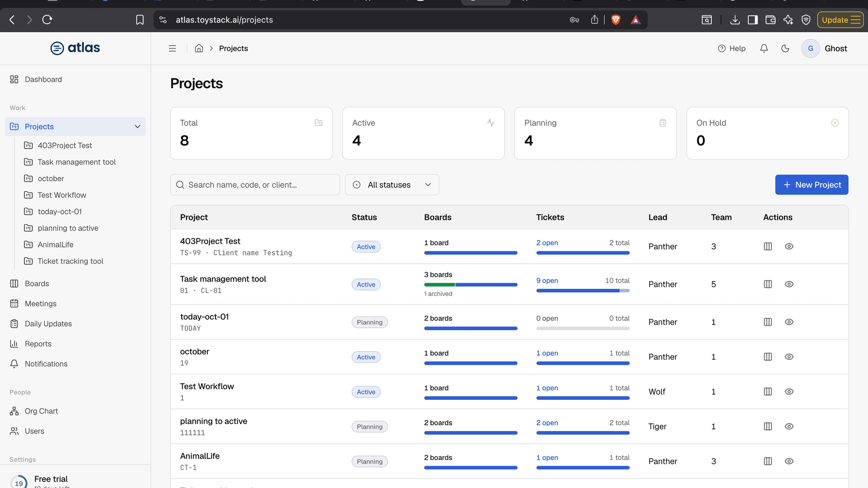Viewport: 868px width, 488px height.
Task: View today-oct-01 via eye icon
Action: [x=789, y=322]
